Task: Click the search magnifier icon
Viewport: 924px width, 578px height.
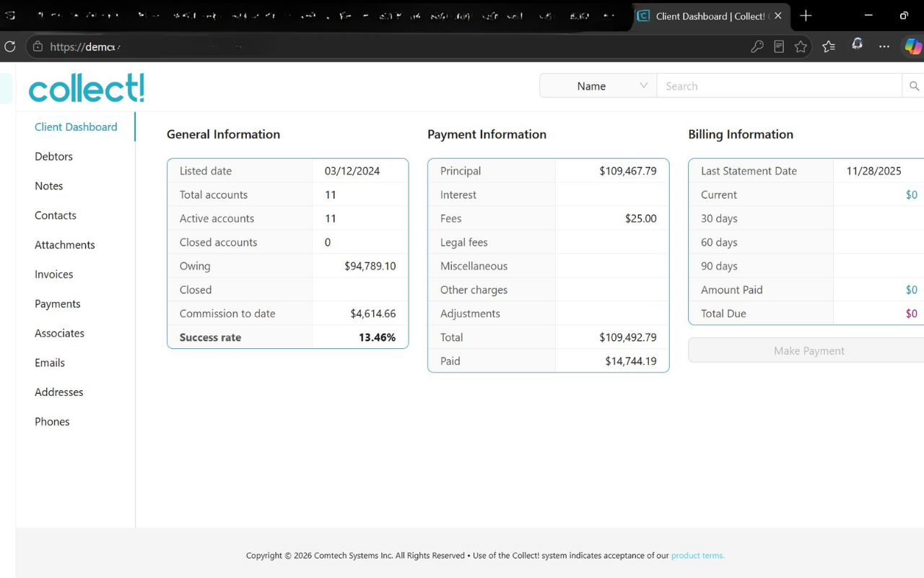Action: pos(914,86)
